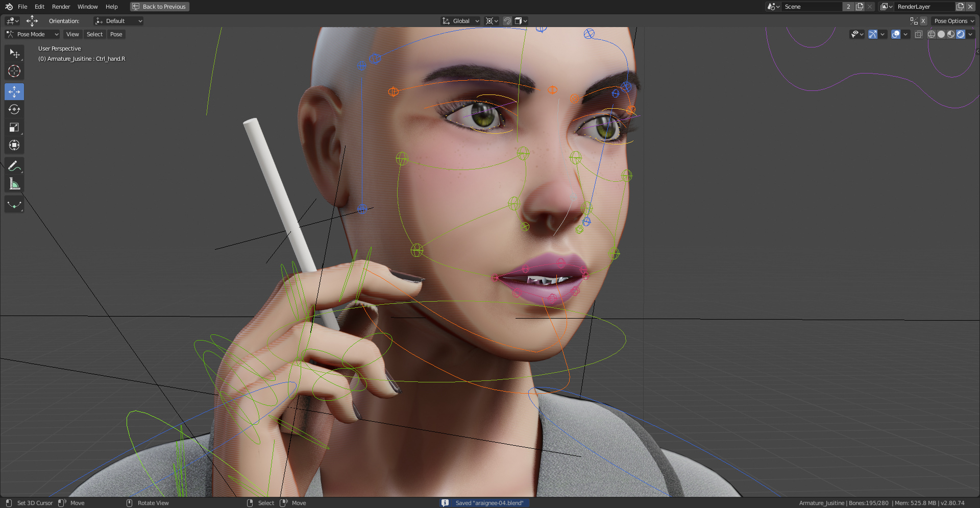Select the Scale tool
This screenshot has width=980, height=508.
click(x=14, y=128)
